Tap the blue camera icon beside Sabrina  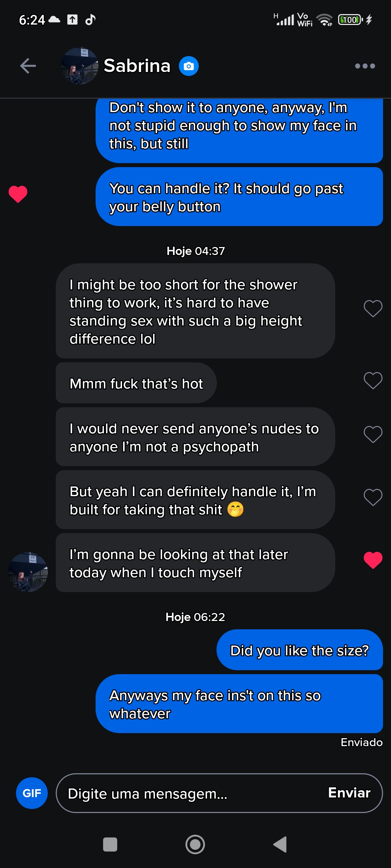[189, 66]
